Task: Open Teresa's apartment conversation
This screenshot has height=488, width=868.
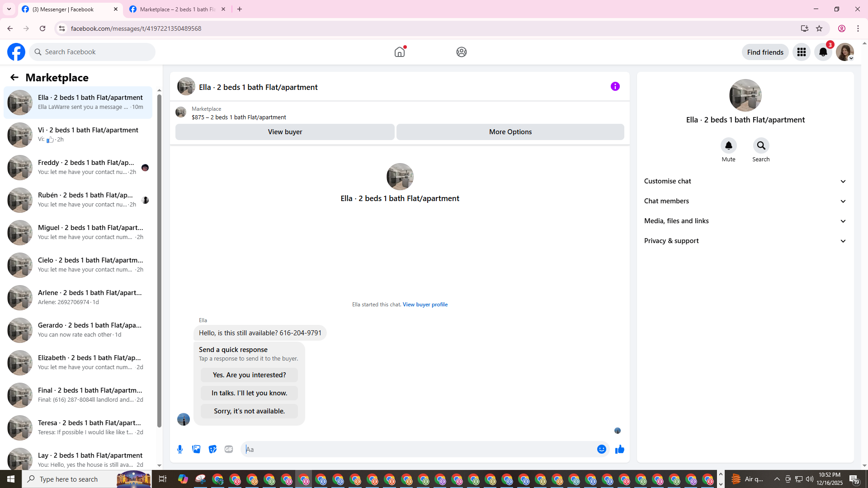Action: (x=78, y=427)
